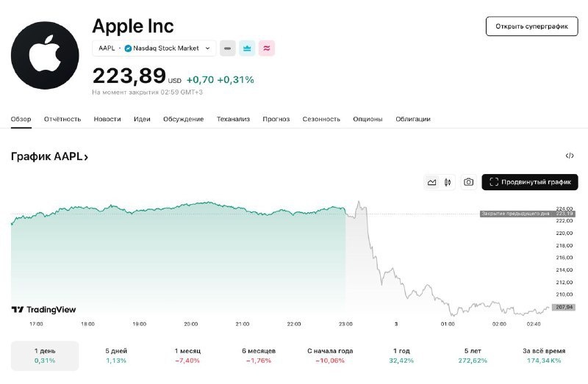Take a chart snapshot with camera icon
Image resolution: width=588 pixels, height=384 pixels.
[x=468, y=182]
